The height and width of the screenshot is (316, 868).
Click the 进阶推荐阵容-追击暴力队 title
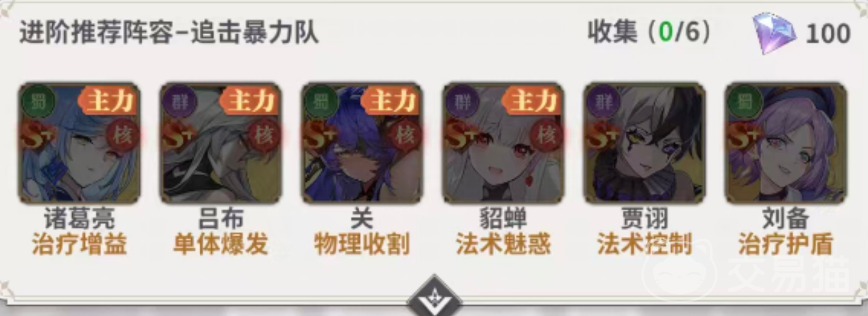[x=169, y=33]
